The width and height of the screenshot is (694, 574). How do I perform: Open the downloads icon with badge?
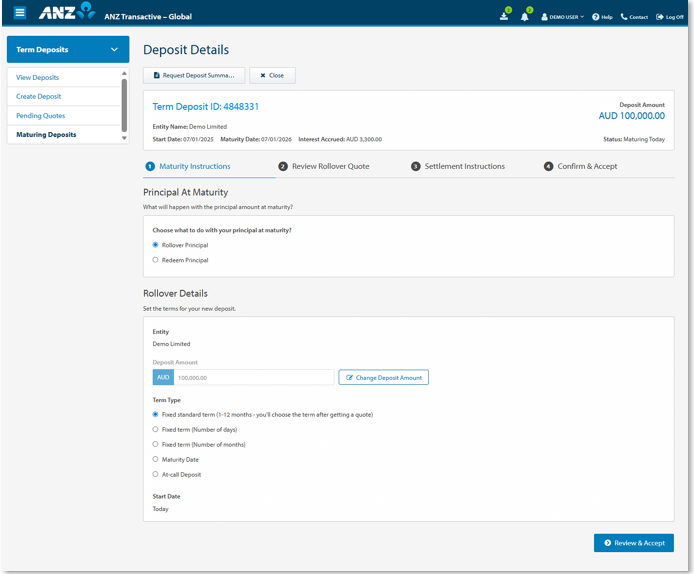pyautogui.click(x=505, y=16)
